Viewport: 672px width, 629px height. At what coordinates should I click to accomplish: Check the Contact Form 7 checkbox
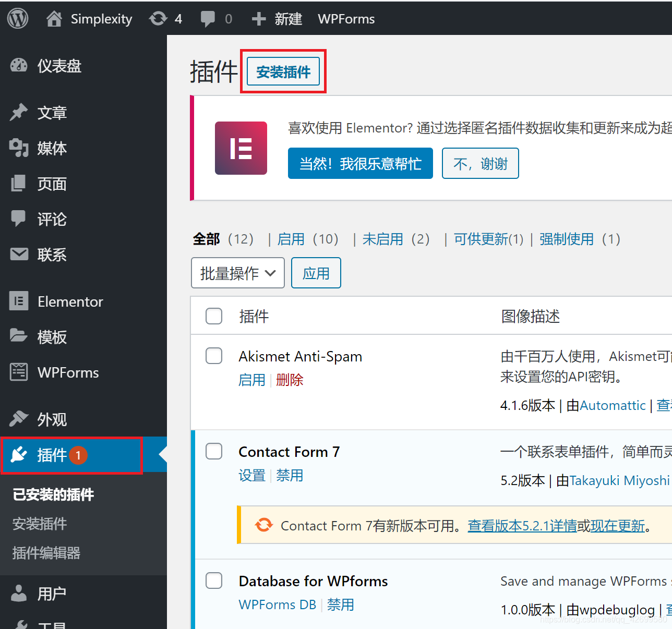214,451
